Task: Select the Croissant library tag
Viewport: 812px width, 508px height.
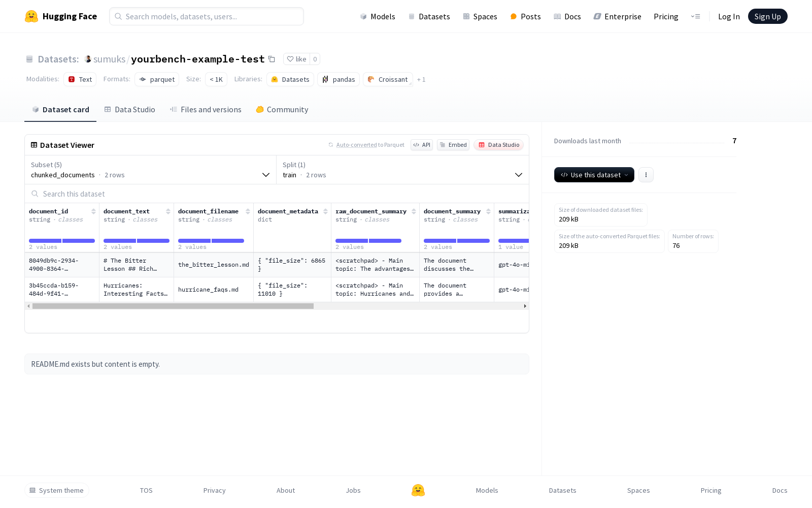Action: click(x=388, y=79)
